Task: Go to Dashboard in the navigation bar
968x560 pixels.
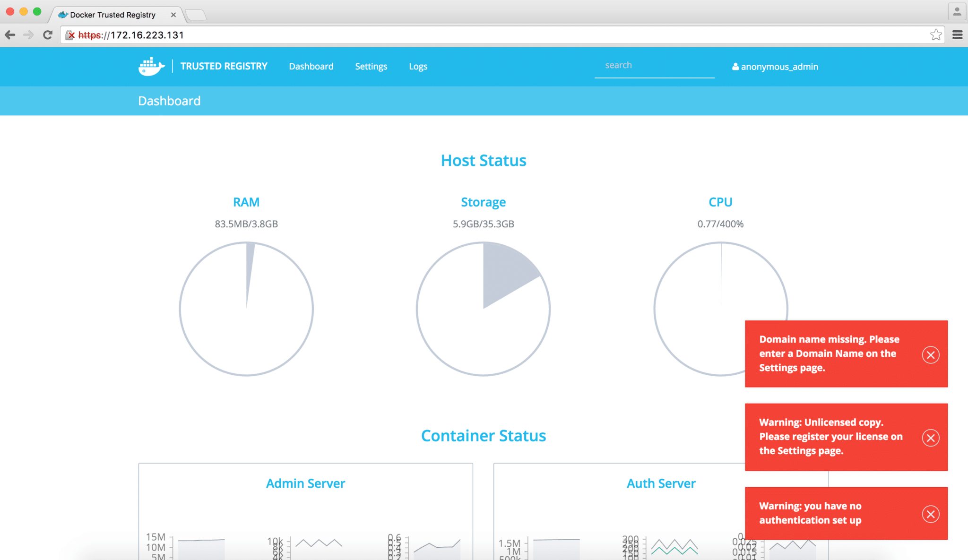Action: point(311,67)
